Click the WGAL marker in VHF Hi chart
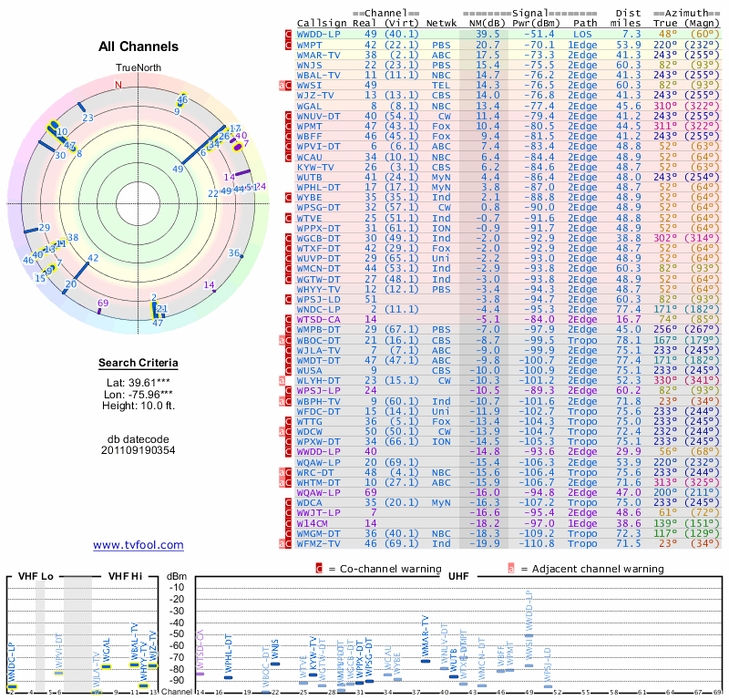Screen dimensions: 729x700 106,666
